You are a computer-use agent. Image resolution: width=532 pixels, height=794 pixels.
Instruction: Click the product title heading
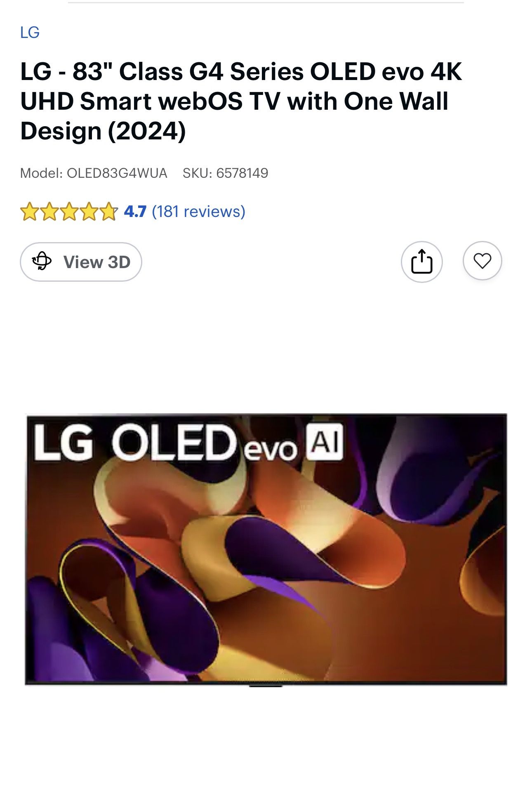241,101
